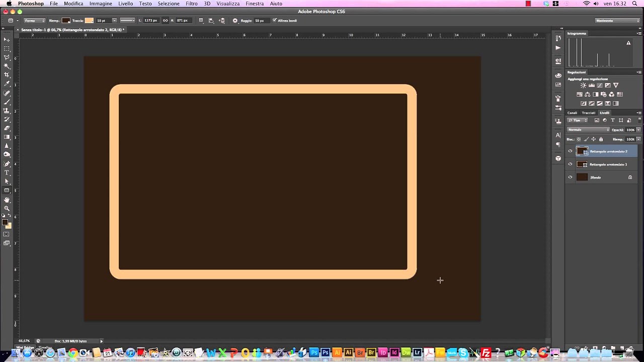Viewport: 644px width, 362px height.
Task: Toggle the layer filter switch
Action: 640,120
